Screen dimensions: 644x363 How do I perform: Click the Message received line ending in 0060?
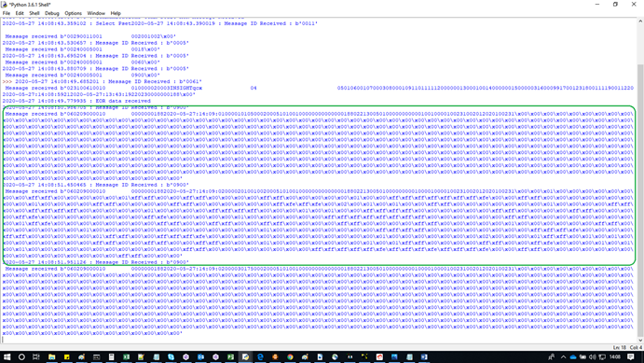coord(83,63)
